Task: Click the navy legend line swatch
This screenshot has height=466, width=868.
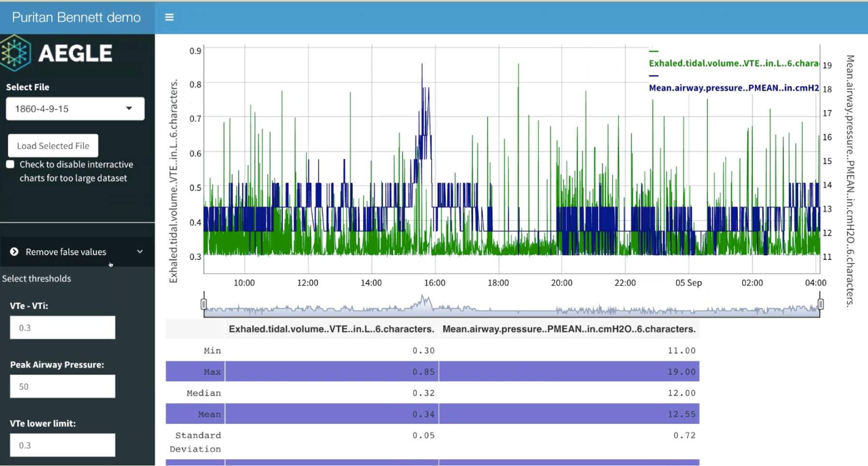Action: coord(654,75)
